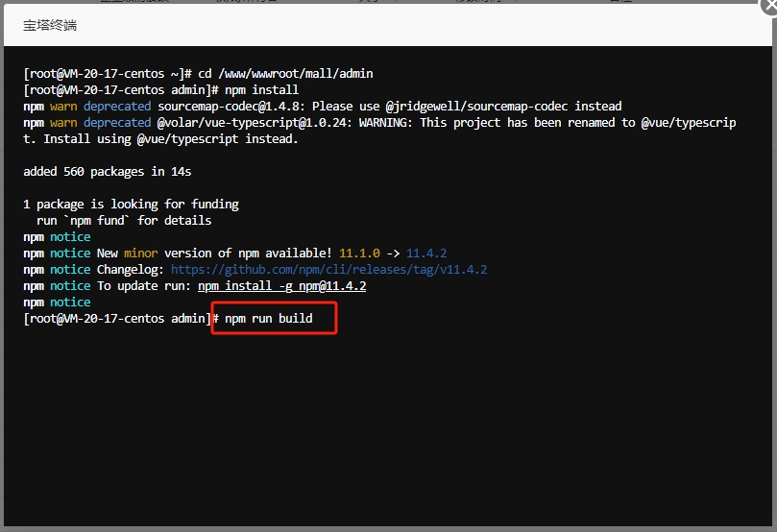Click the 1 package is looking for funding line
Image resolution: width=777 pixels, height=532 pixels.
131,205
